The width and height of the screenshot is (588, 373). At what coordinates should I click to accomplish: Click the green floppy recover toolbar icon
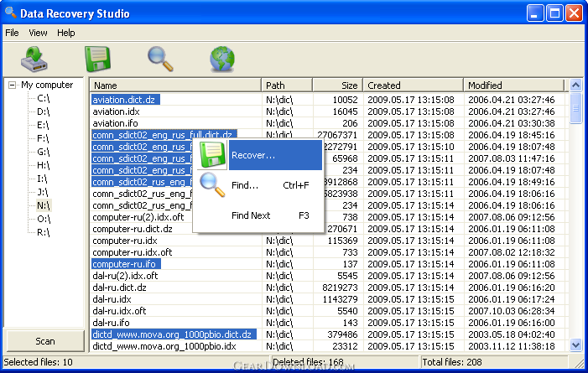tap(97, 59)
